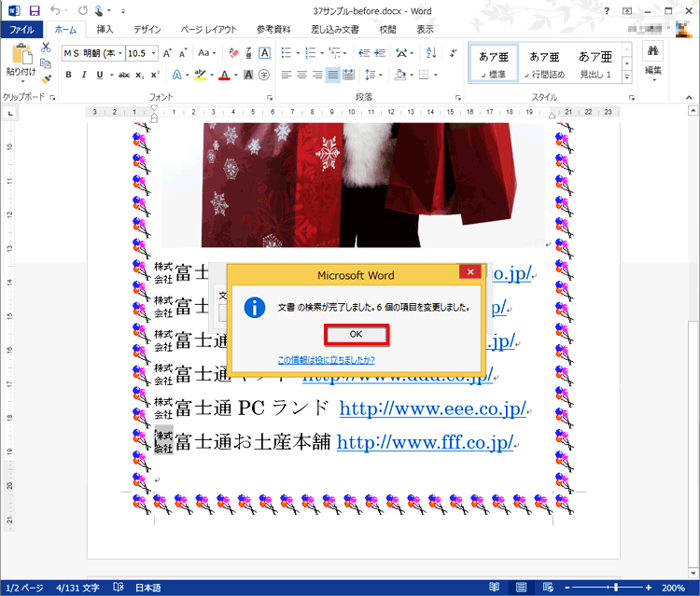The image size is (700, 596).
Task: Open link http://www.eee.co.jp/
Action: click(433, 409)
